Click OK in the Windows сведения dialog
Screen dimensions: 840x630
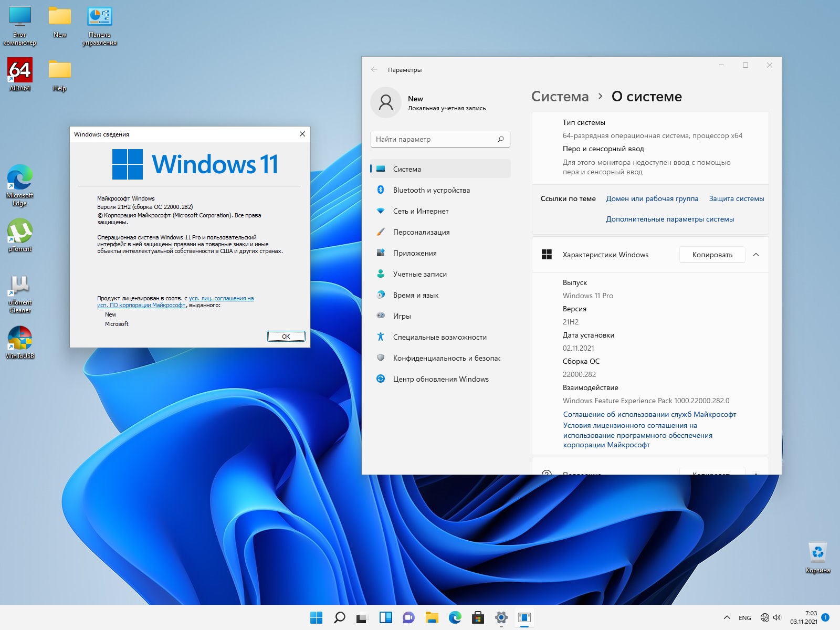(286, 337)
